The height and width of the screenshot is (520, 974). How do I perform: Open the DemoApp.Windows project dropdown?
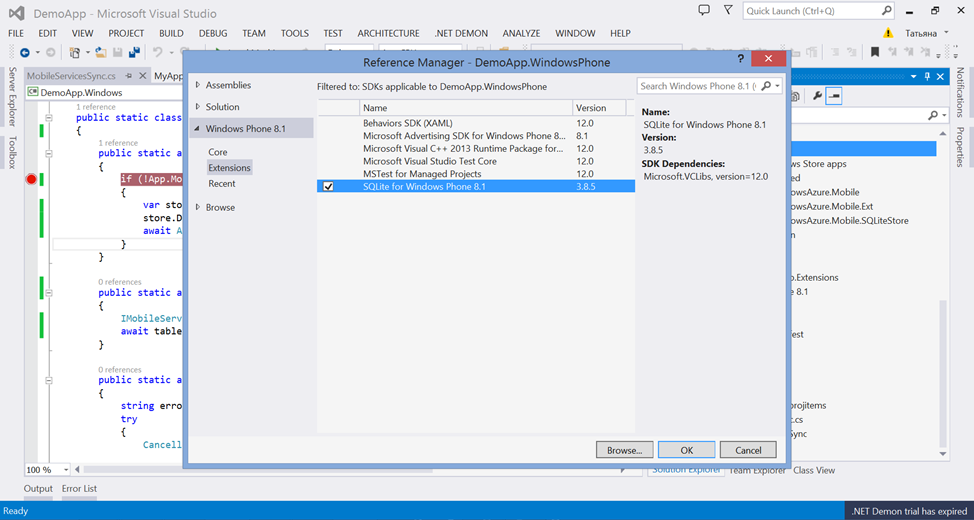pyautogui.click(x=104, y=93)
